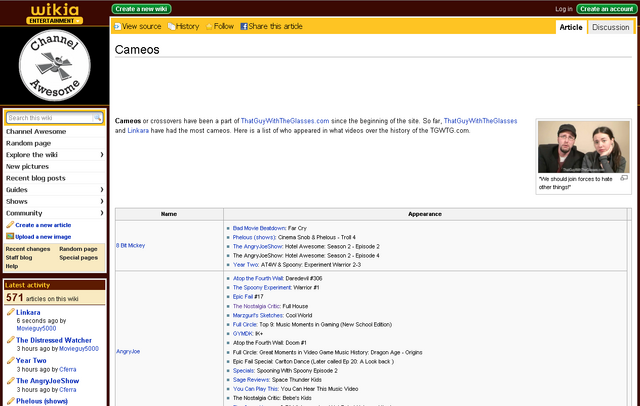Open the AngryJoe table link

pyautogui.click(x=128, y=351)
